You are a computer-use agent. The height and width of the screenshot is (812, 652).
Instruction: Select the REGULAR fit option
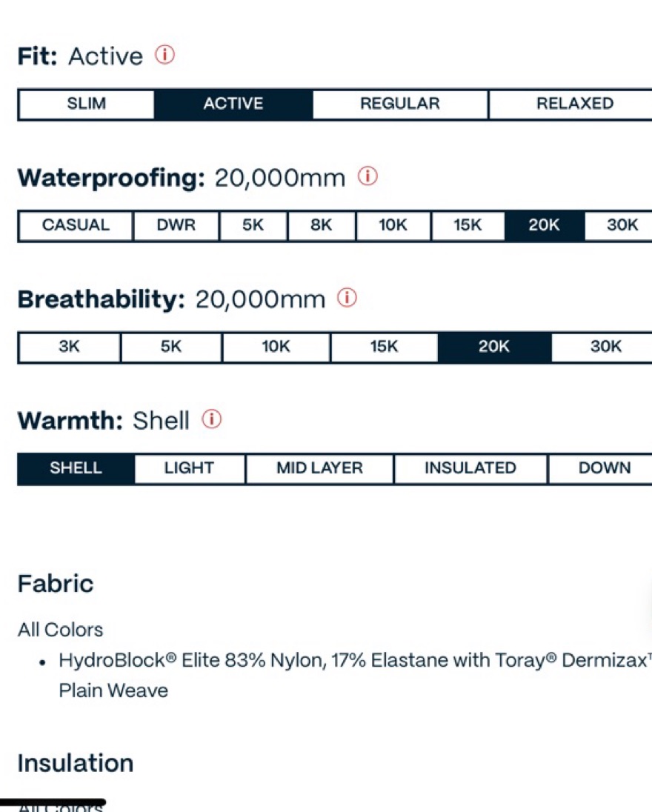(400, 104)
